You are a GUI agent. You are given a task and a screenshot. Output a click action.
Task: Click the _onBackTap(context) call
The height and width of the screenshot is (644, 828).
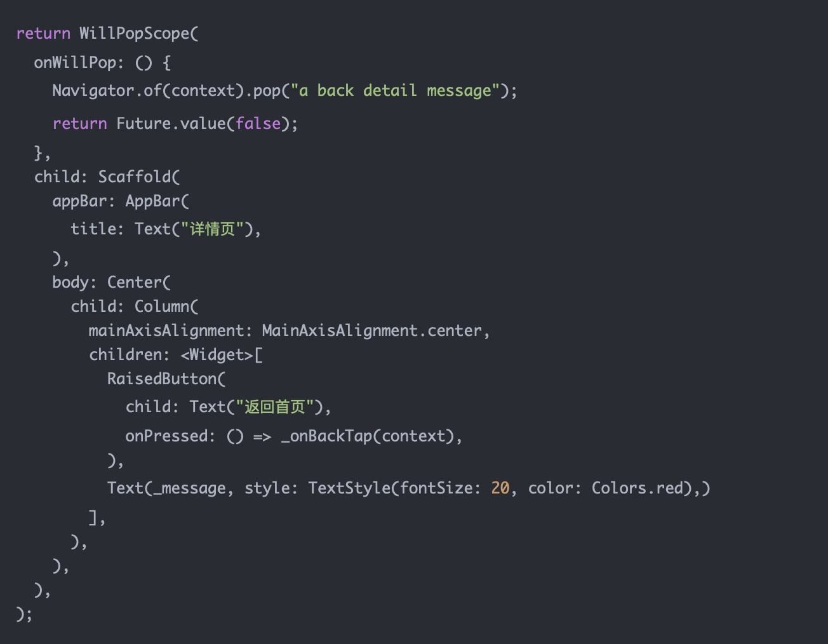368,436
